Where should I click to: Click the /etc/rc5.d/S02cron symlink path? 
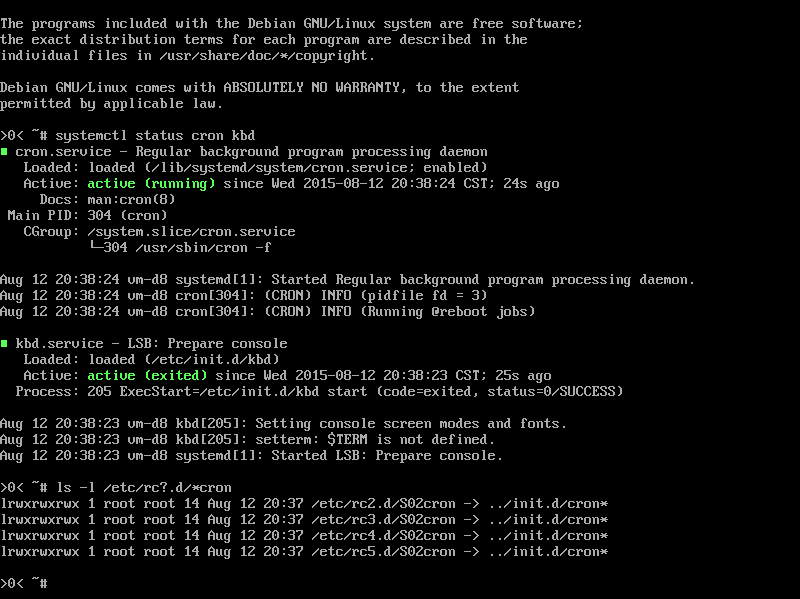(383, 552)
